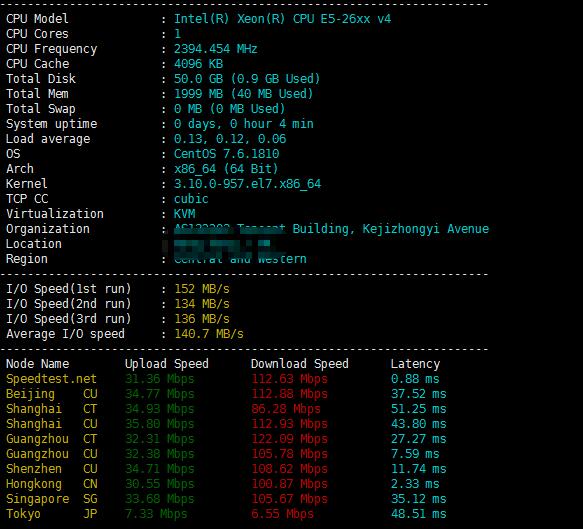
Task: Click the Kernel version 3.10.0-957 text
Action: tap(247, 184)
